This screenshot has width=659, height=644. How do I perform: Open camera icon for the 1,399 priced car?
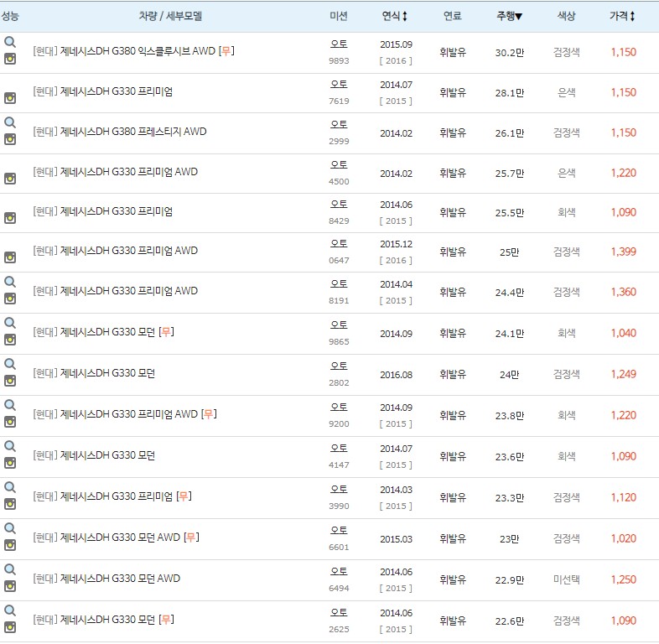point(10,257)
